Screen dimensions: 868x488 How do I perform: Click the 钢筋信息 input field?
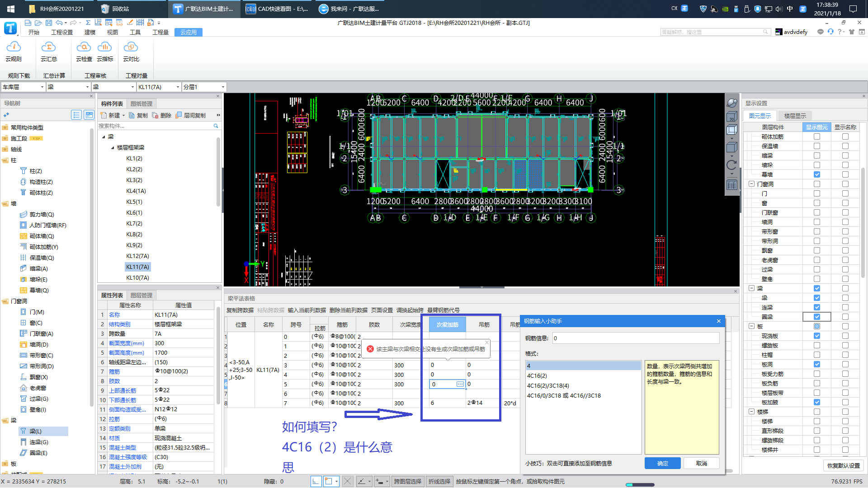(x=635, y=338)
